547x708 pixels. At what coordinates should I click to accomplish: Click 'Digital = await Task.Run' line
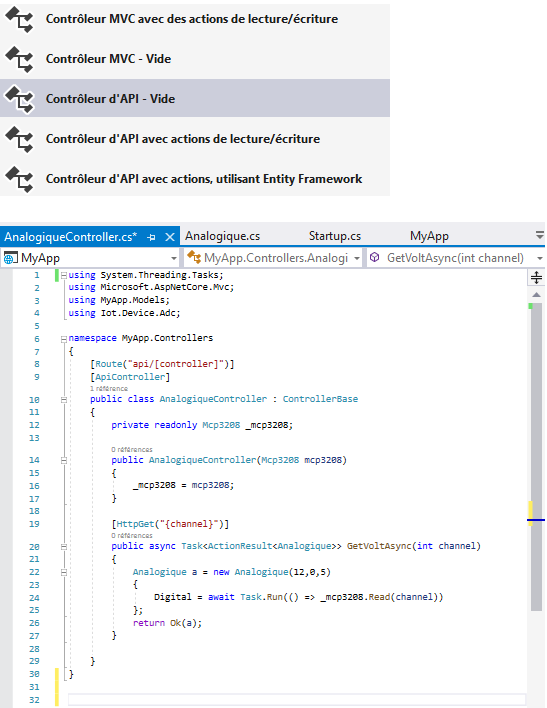point(299,597)
